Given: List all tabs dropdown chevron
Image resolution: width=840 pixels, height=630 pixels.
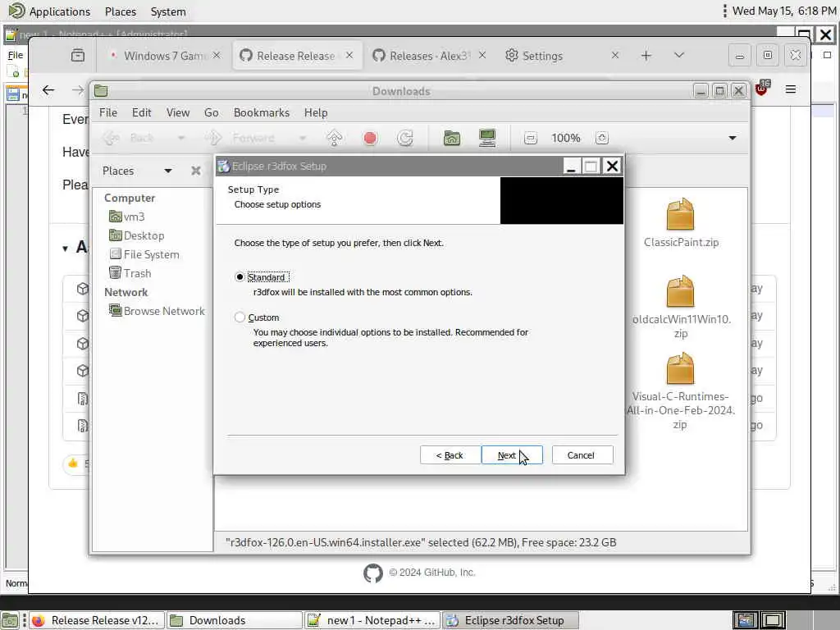Looking at the screenshot, I should click(x=678, y=55).
